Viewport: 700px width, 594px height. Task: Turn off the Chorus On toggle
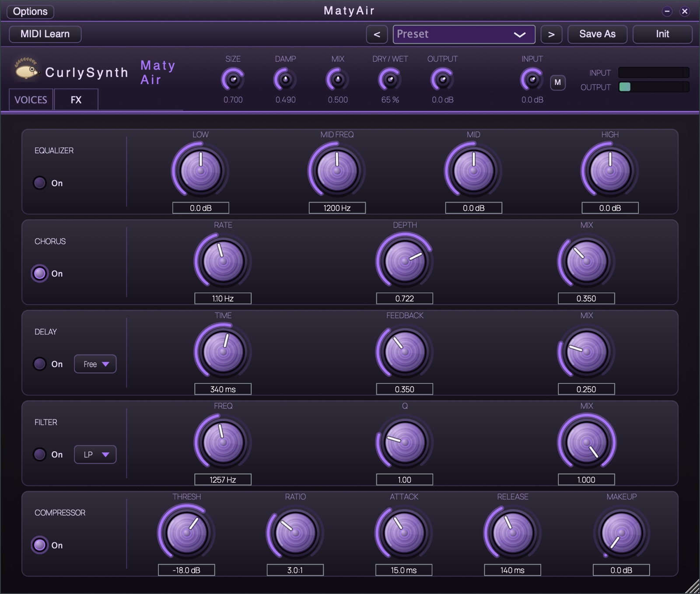[x=40, y=274]
